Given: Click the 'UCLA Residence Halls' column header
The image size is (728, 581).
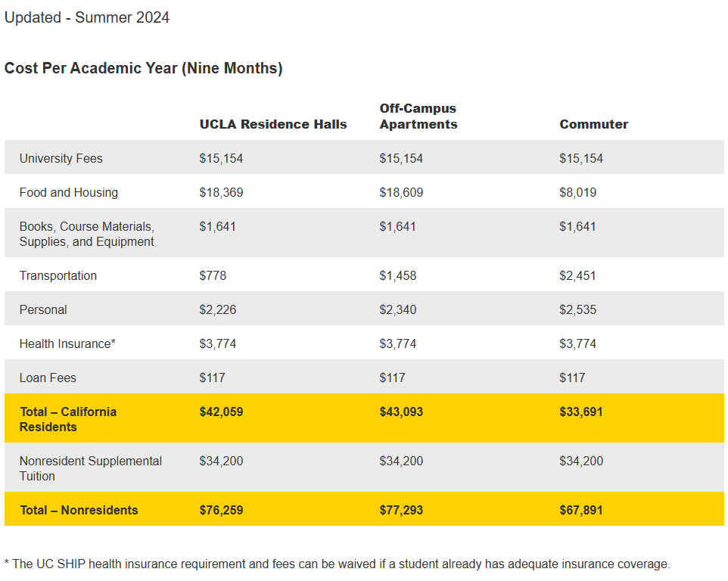Looking at the screenshot, I should [x=273, y=124].
